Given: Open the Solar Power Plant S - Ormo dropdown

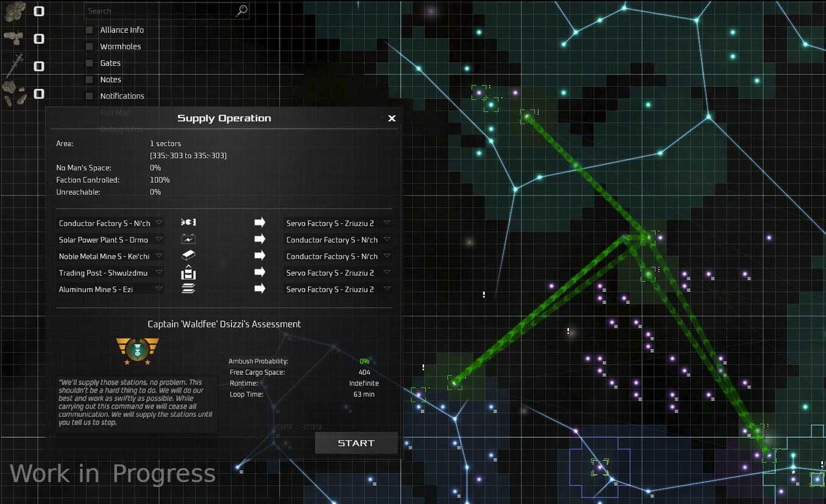Looking at the screenshot, I should point(110,239).
